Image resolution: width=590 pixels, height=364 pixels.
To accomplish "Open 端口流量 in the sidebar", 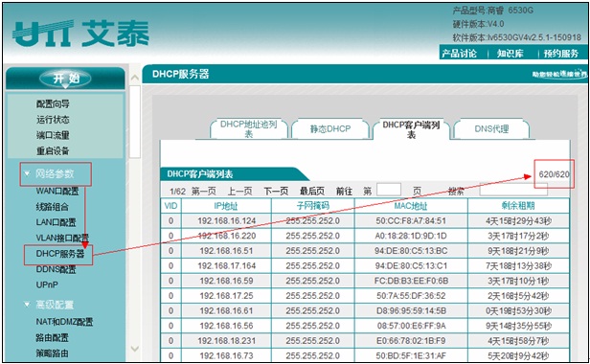I will [x=53, y=135].
